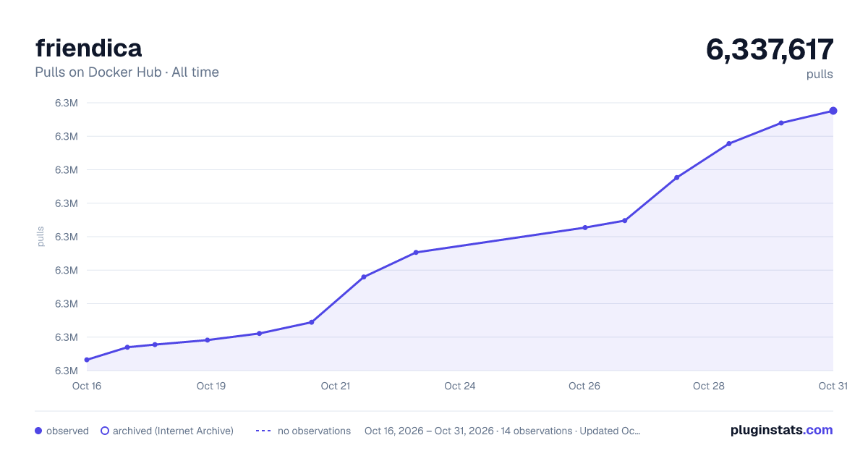Click the 'no observations' legend label
Screen dimensions: 868x456
click(314, 431)
